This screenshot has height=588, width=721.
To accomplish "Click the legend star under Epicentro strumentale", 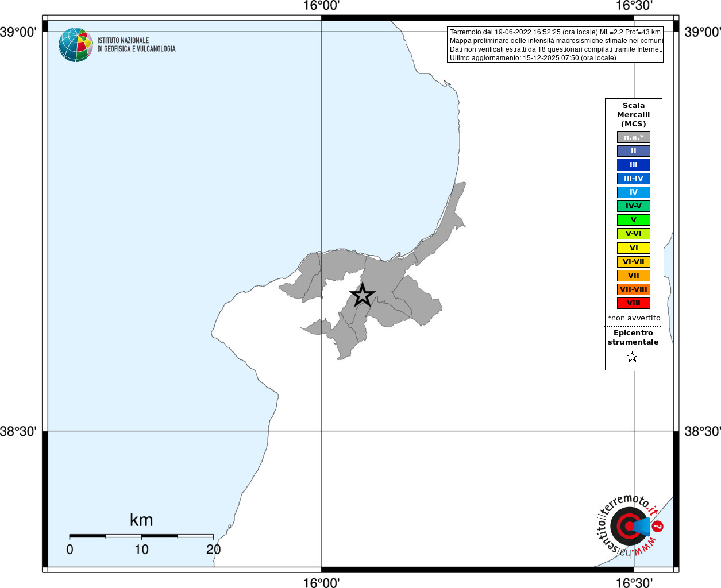I will [633, 357].
